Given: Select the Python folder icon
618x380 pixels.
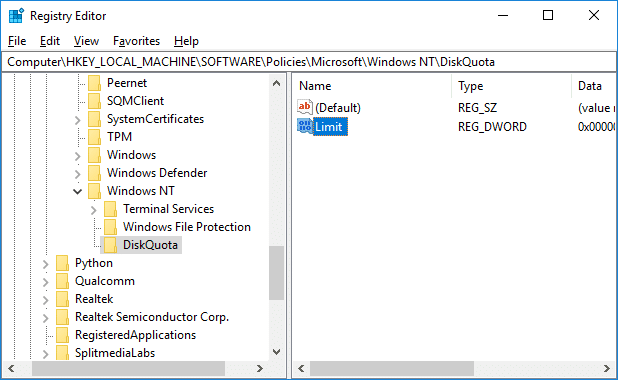Looking at the screenshot, I should 63,263.
